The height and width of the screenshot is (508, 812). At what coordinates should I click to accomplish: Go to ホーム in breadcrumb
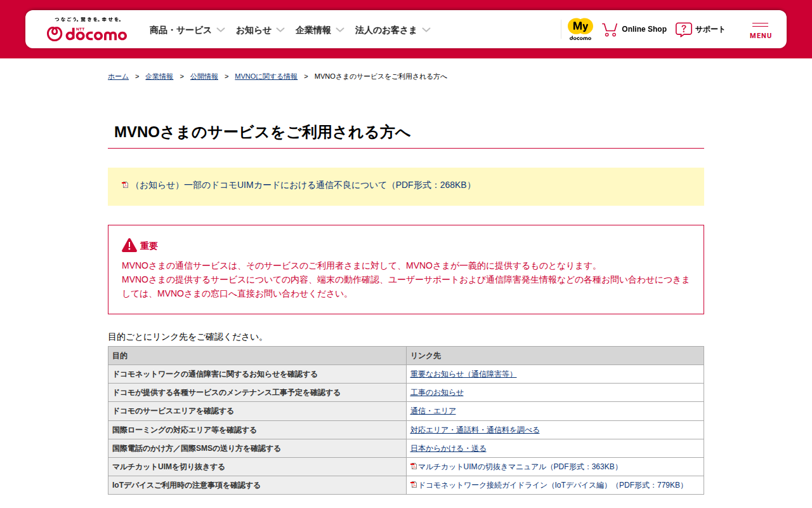point(118,76)
